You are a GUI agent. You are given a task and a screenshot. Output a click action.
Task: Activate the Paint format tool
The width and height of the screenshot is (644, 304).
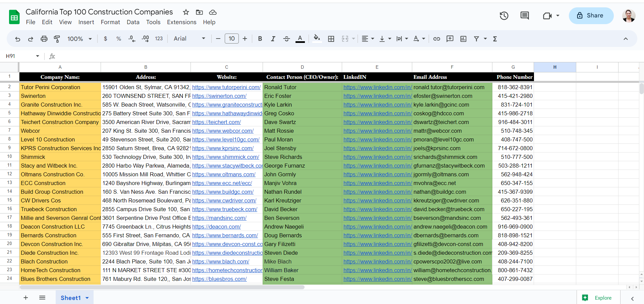coord(57,39)
